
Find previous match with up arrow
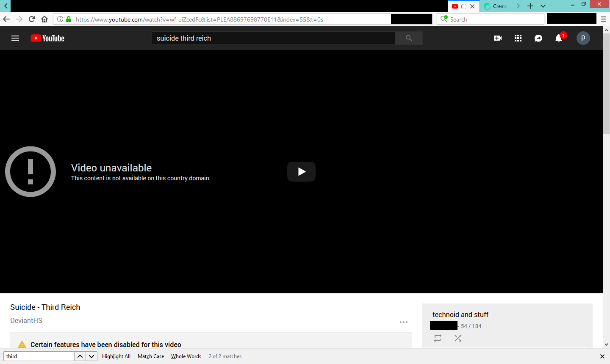pos(80,356)
